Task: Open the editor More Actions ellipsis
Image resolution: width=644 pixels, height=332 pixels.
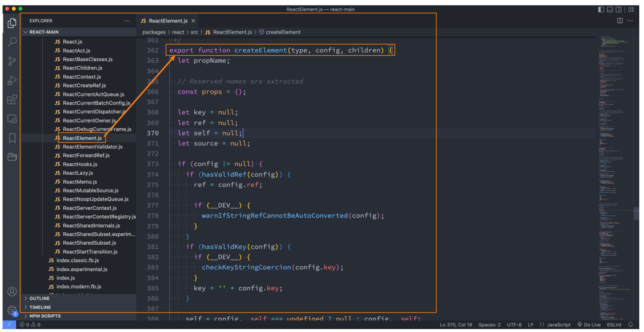Action: click(x=630, y=21)
